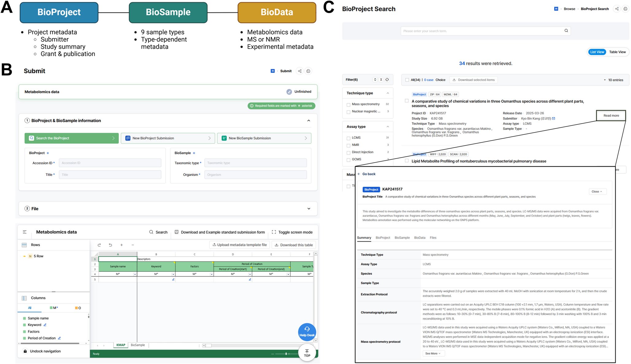The height and width of the screenshot is (364, 631).
Task: Click Go back in the project detail view
Action: (x=367, y=174)
